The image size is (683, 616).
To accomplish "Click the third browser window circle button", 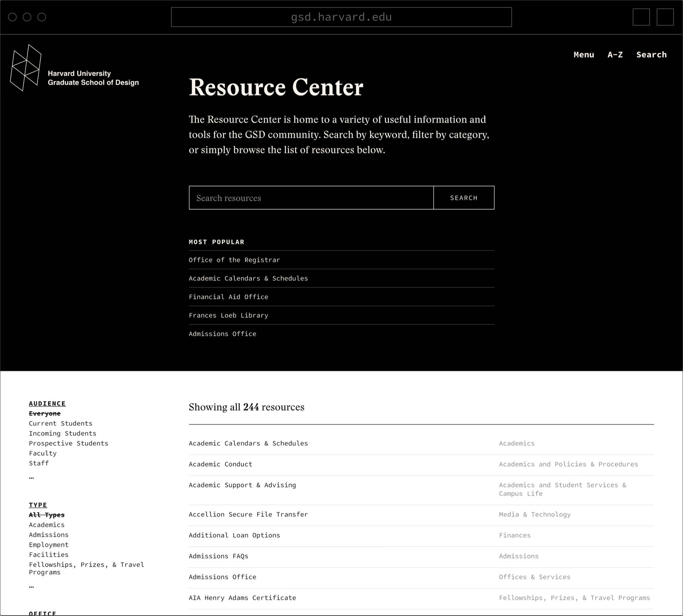I will click(x=42, y=17).
